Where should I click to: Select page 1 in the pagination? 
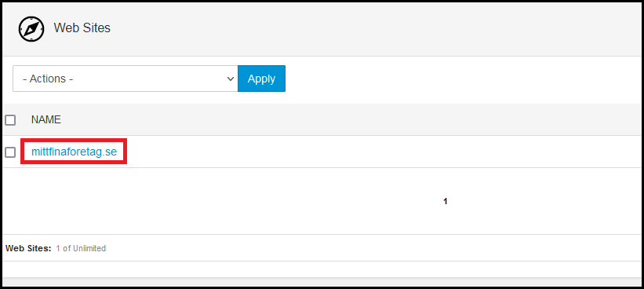[x=446, y=202]
